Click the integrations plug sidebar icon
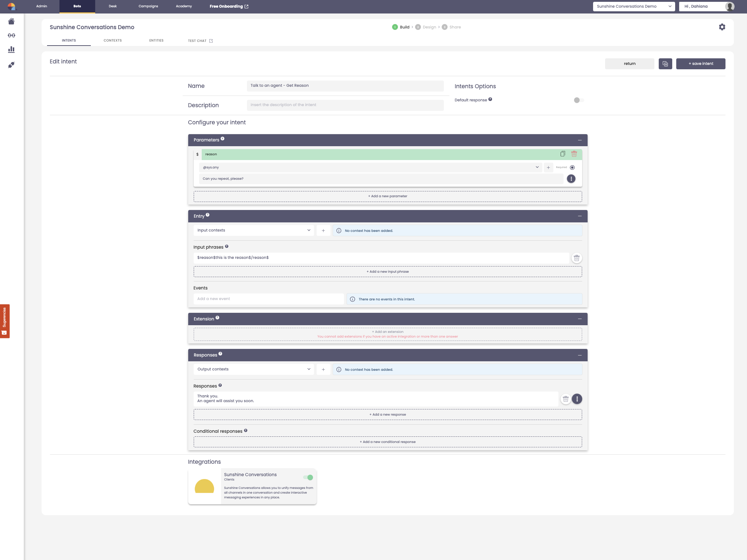 tap(11, 65)
